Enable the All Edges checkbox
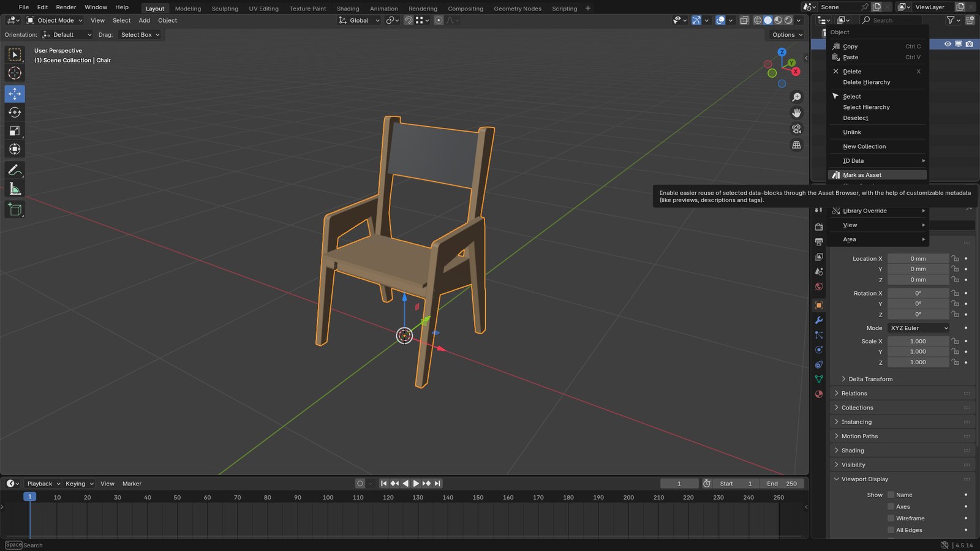Viewport: 980px width, 551px height. click(x=891, y=530)
